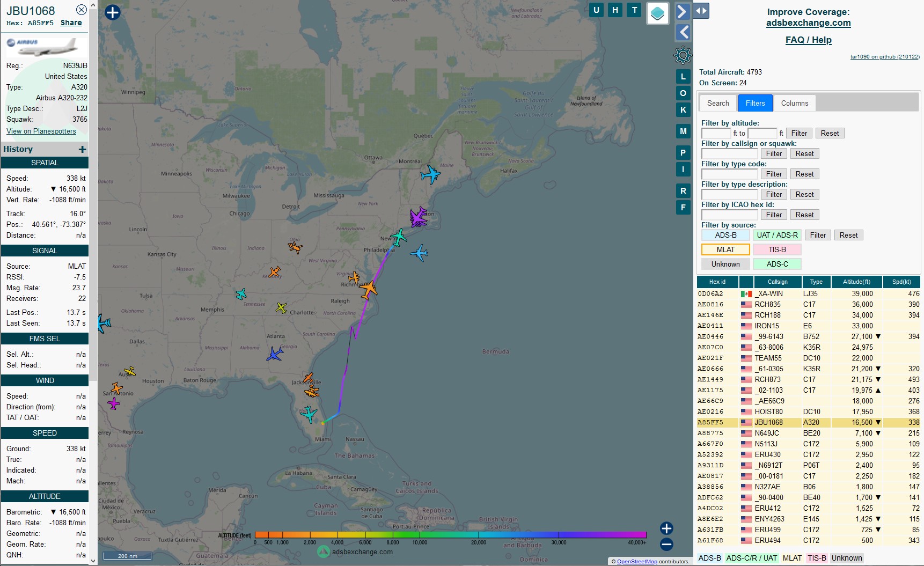This screenshot has width=924, height=566.
Task: Toggle the F map option
Action: click(683, 207)
